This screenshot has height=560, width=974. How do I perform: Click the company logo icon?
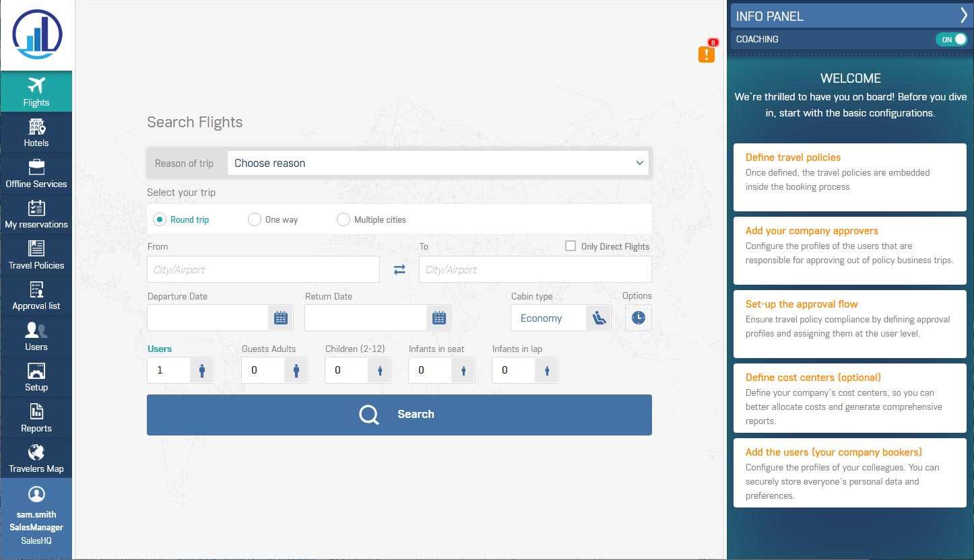point(36,34)
